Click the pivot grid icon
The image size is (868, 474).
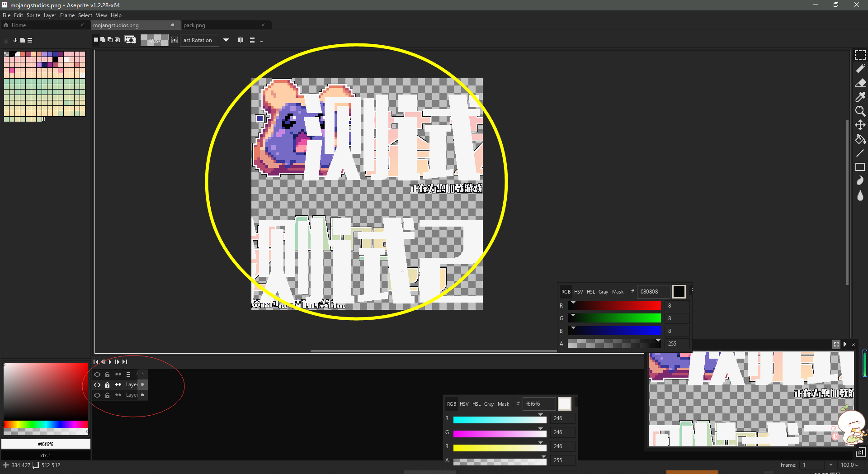tap(175, 40)
